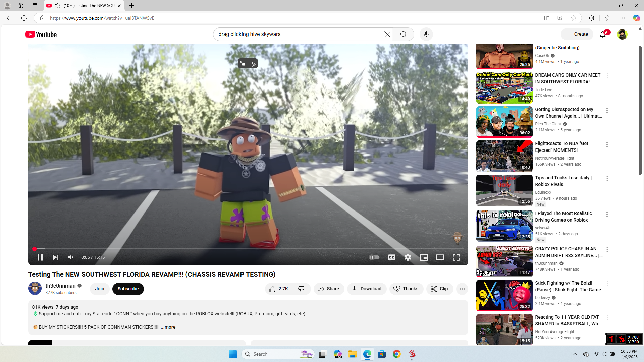Open browser extensions menu
Viewport: 644px width, 362px height.
[x=591, y=18]
